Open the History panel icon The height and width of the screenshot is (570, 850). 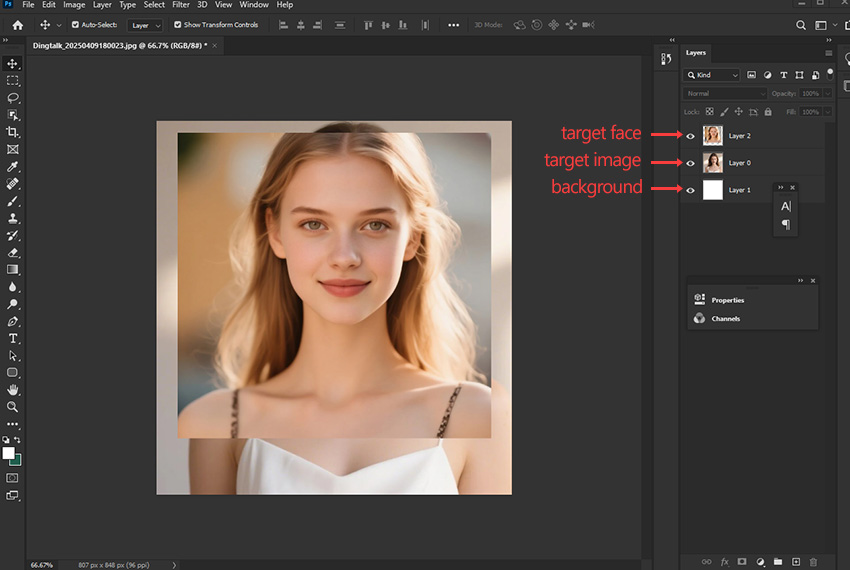[666, 59]
